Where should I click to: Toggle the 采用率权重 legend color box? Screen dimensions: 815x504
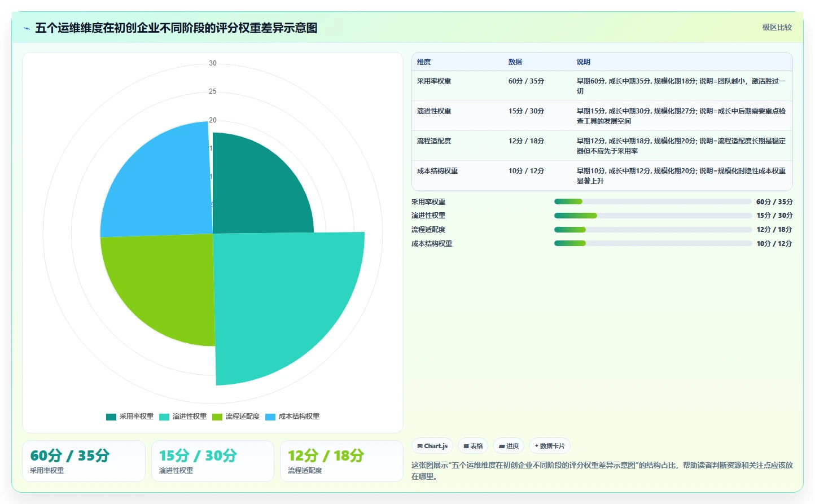point(111,417)
